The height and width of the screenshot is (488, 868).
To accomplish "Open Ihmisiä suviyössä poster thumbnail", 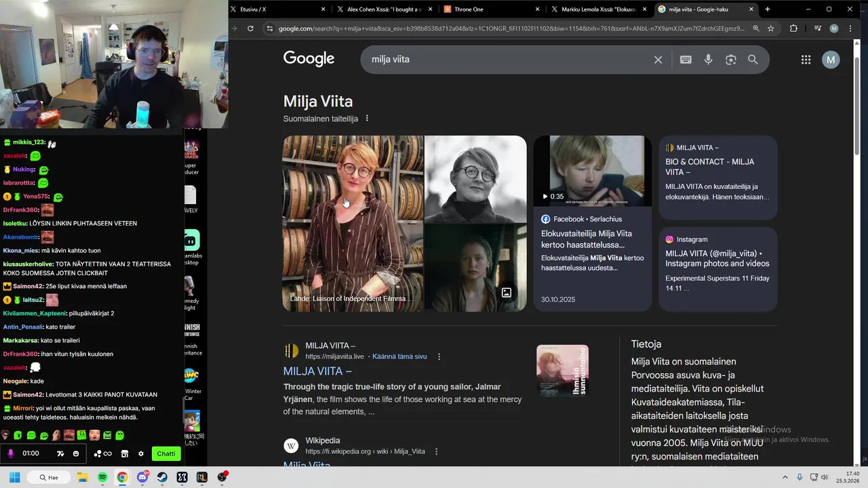I will (562, 371).
